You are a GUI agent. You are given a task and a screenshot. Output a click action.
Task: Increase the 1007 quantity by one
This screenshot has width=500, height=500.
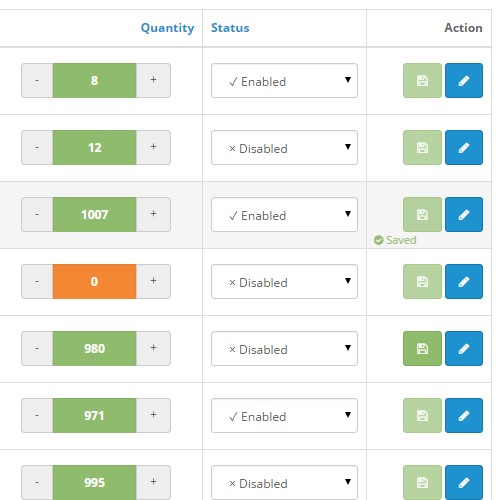pyautogui.click(x=153, y=214)
